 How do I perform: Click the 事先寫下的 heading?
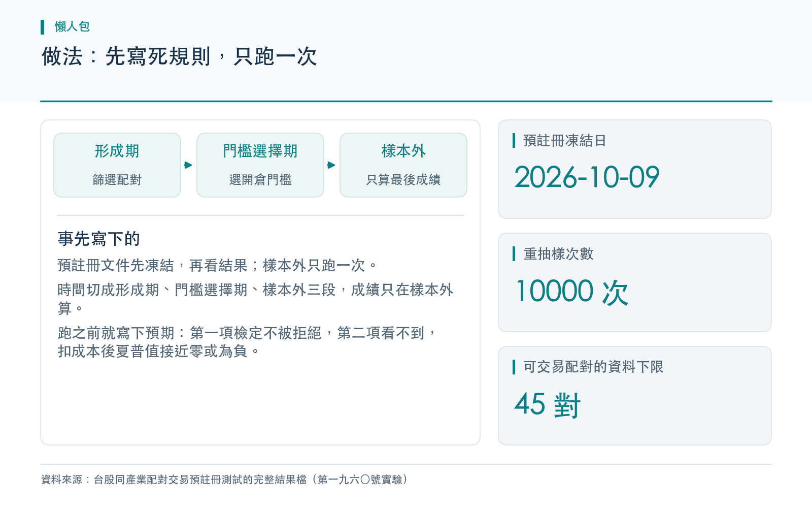pyautogui.click(x=99, y=239)
